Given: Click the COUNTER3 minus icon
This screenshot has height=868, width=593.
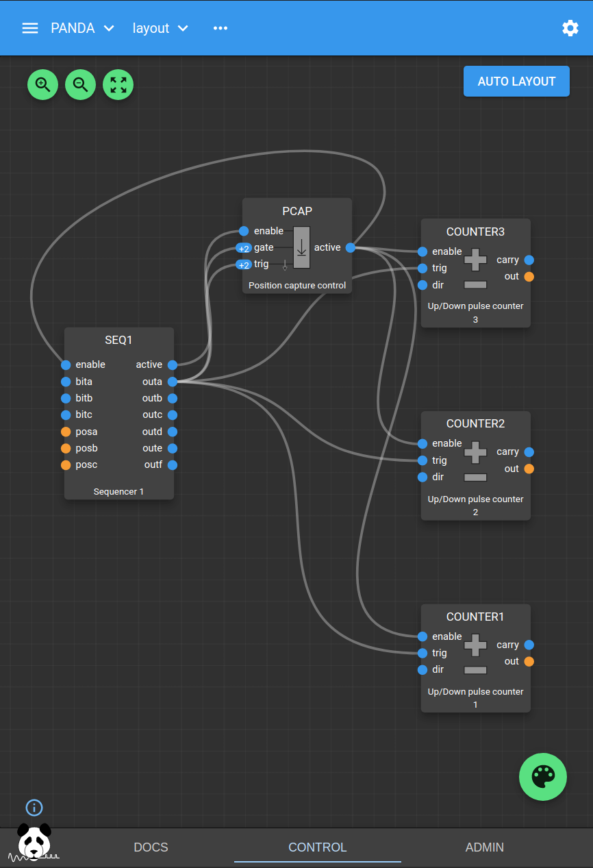Looking at the screenshot, I should point(475,284).
